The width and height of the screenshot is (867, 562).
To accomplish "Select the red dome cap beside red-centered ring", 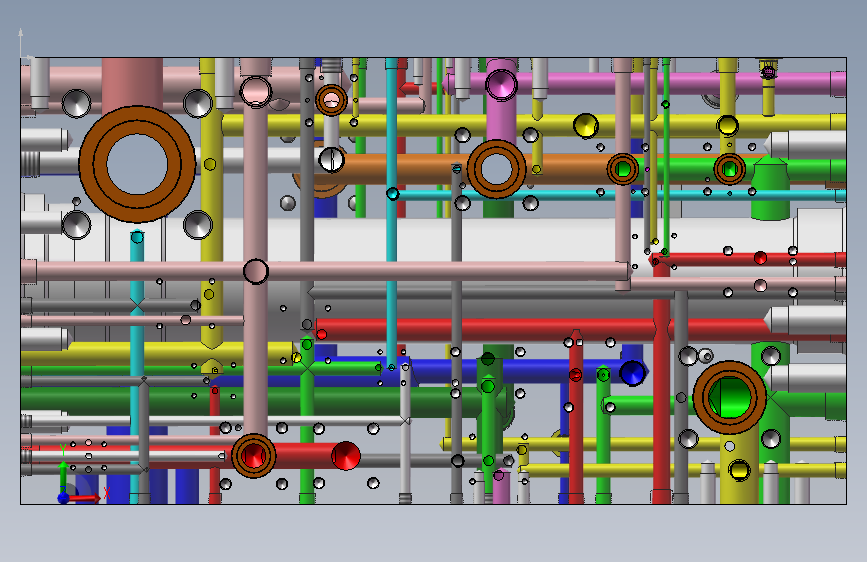I will [x=346, y=456].
